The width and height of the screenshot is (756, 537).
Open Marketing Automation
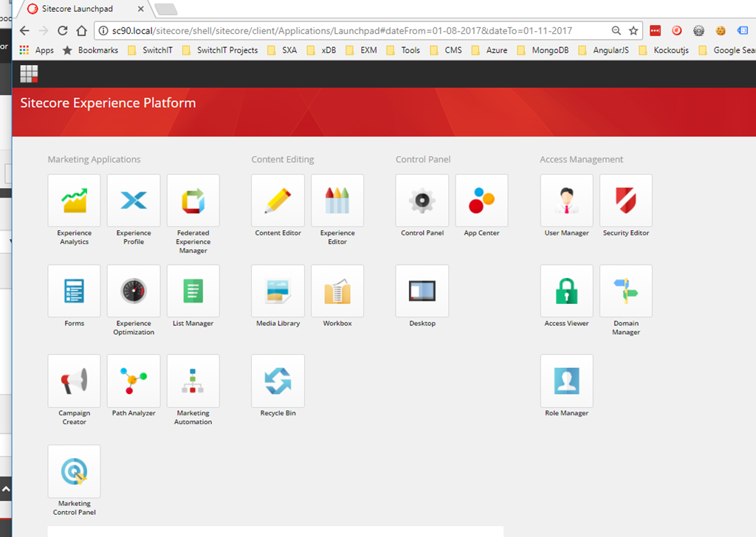click(193, 381)
